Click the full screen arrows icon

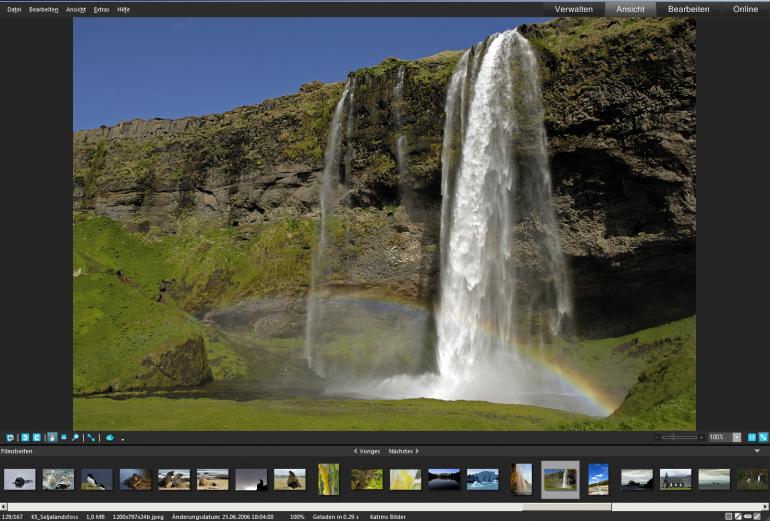tap(91, 437)
